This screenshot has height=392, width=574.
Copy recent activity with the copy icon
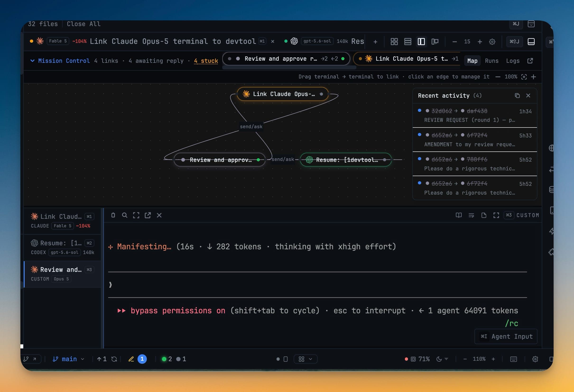[517, 96]
